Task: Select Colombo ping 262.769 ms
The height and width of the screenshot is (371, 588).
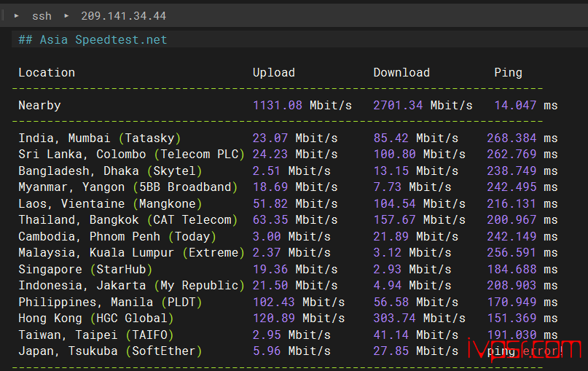Action: click(522, 155)
